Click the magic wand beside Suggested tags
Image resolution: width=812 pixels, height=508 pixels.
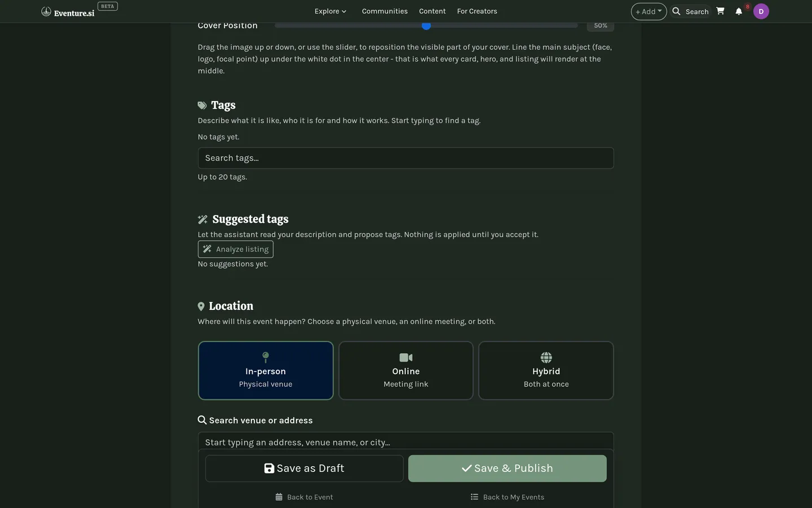coord(202,220)
